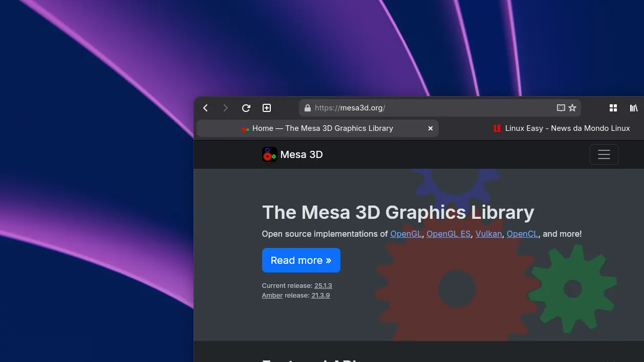Open the browser library panel
This screenshot has width=644, height=362.
[x=633, y=108]
